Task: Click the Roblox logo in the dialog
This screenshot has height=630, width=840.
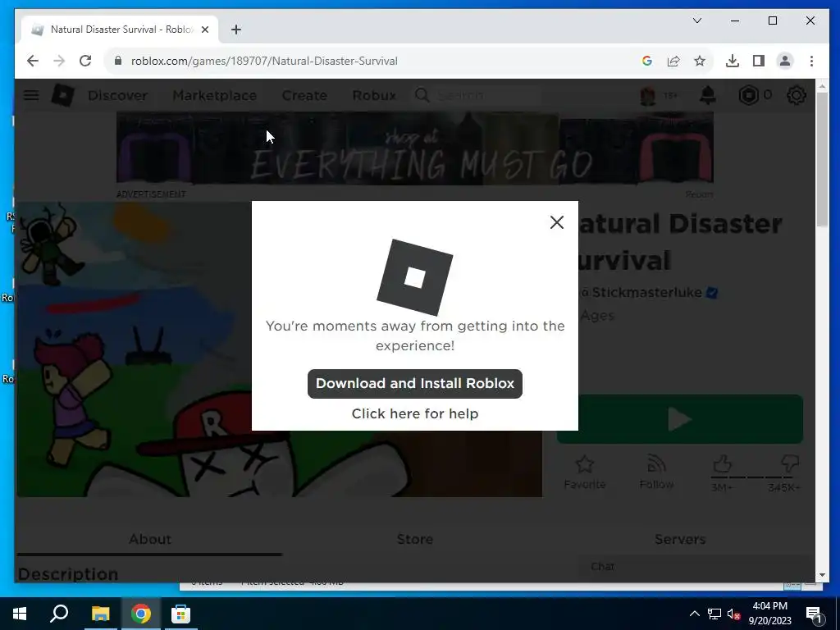Action: click(x=414, y=277)
